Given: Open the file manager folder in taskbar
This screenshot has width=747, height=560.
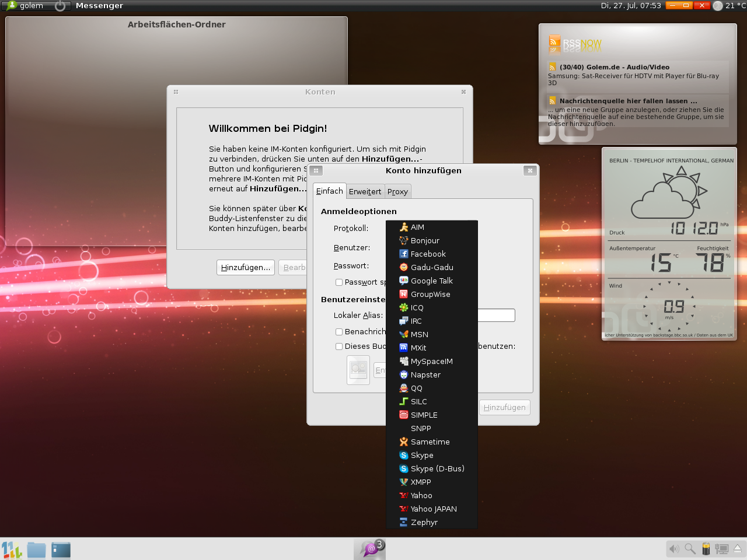Looking at the screenshot, I should (x=36, y=549).
